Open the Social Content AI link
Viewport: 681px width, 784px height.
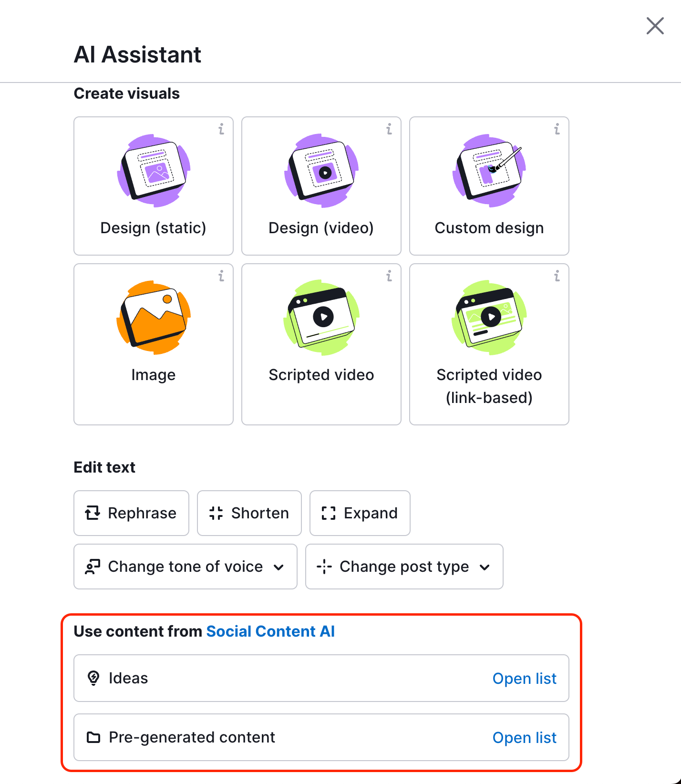click(270, 631)
